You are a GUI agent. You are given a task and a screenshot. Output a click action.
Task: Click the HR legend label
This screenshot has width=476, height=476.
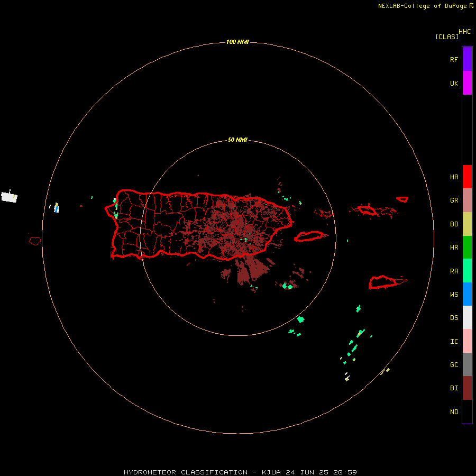tap(454, 248)
